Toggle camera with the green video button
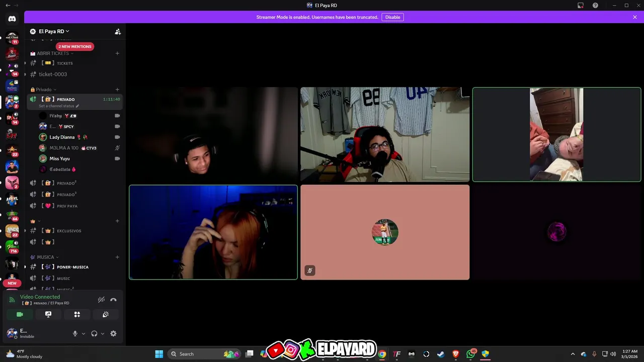 pos(20,314)
